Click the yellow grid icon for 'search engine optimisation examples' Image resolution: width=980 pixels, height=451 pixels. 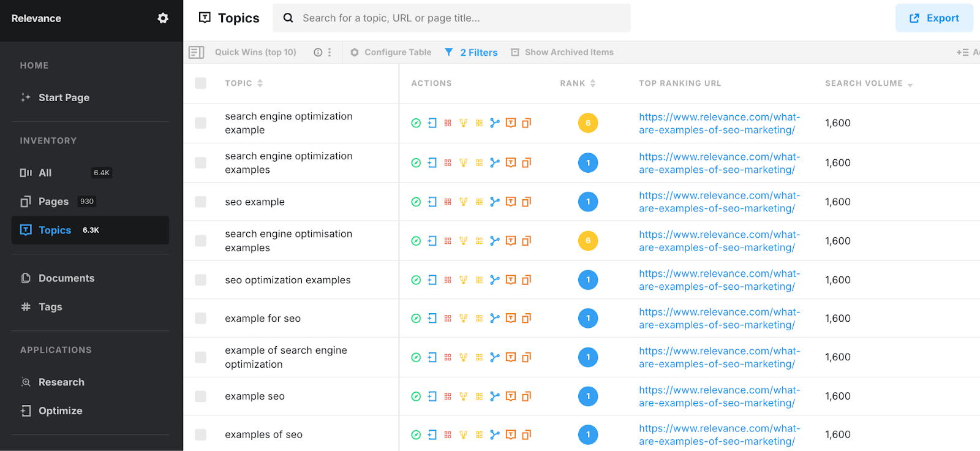click(x=479, y=241)
